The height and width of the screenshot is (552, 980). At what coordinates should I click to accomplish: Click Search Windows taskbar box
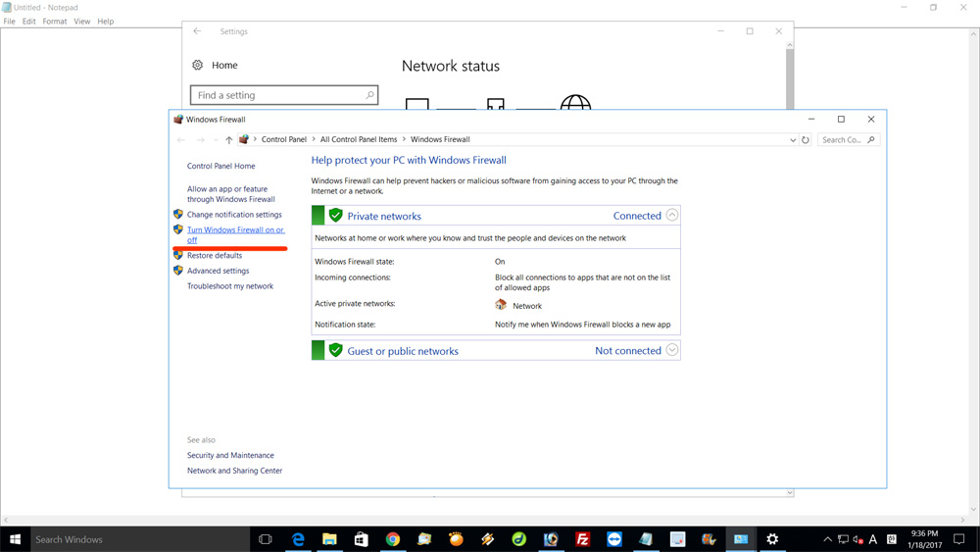[140, 539]
